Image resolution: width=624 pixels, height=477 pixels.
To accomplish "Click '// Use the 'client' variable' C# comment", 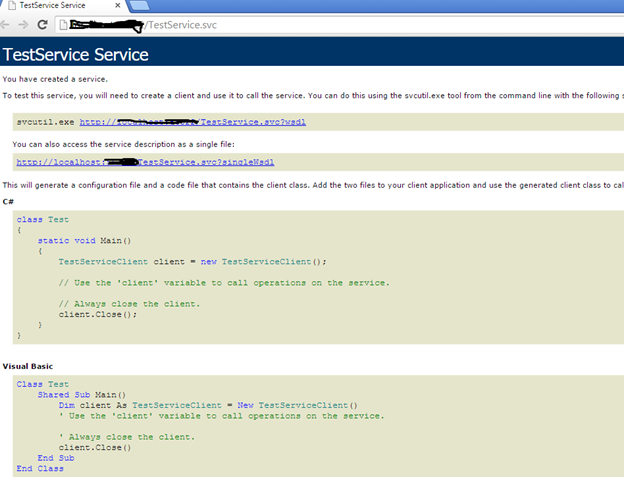I will [224, 283].
